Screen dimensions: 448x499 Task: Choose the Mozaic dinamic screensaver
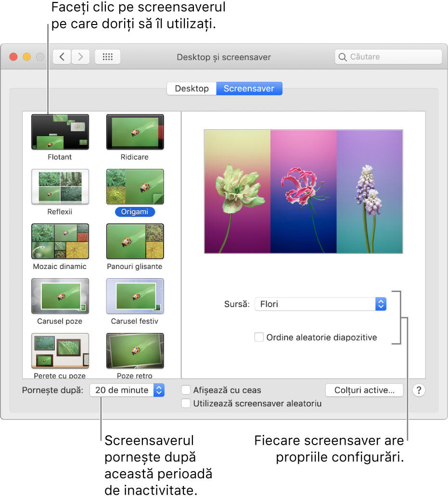pyautogui.click(x=60, y=241)
